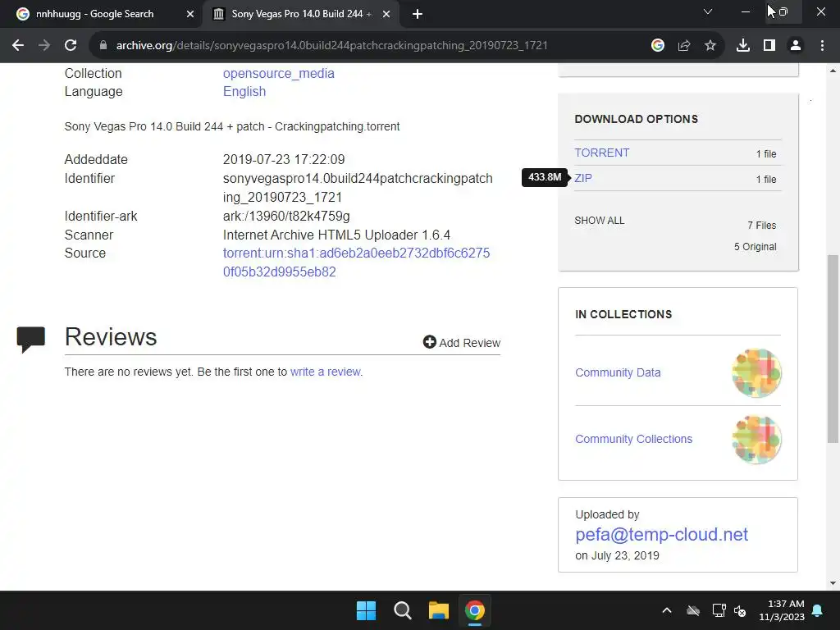Open Google icon in address bar

point(657,46)
